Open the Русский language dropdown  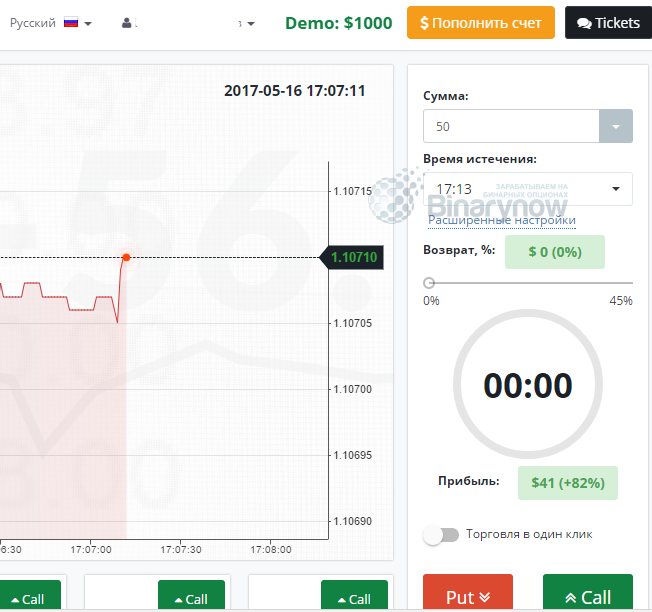[x=50, y=23]
